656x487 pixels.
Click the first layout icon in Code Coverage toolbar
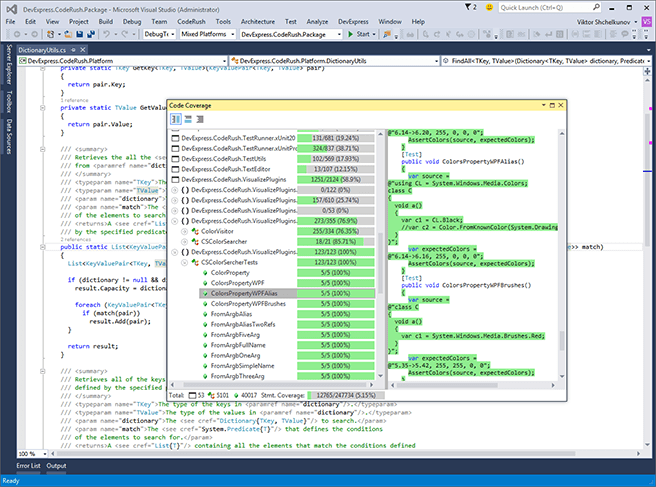point(176,119)
